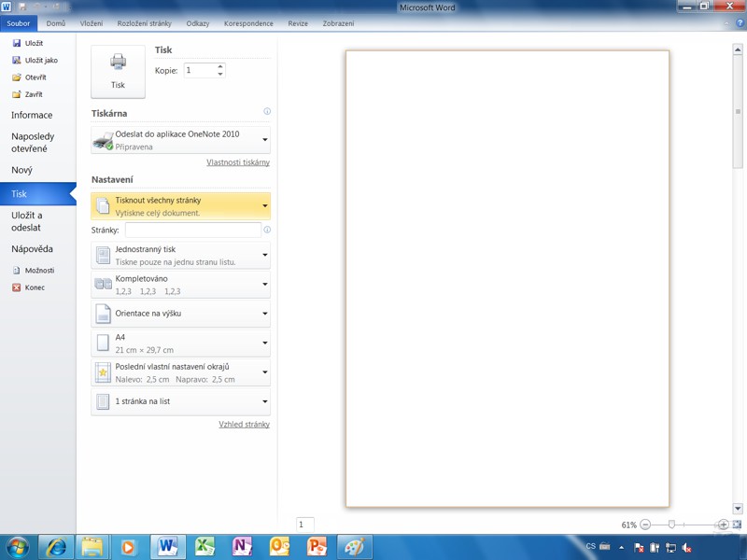The height and width of the screenshot is (560, 747).
Task: Open the Rozložení stránky tab
Action: (x=145, y=23)
